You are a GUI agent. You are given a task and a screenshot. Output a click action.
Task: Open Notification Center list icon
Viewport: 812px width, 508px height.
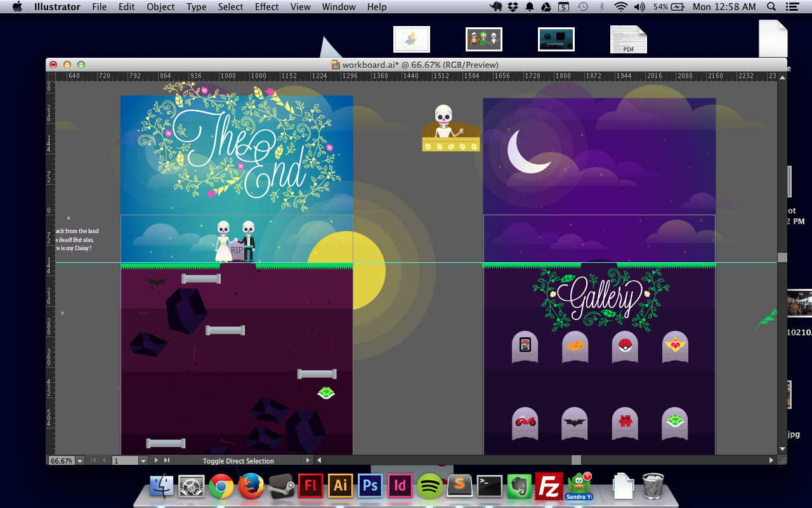pyautogui.click(x=793, y=7)
